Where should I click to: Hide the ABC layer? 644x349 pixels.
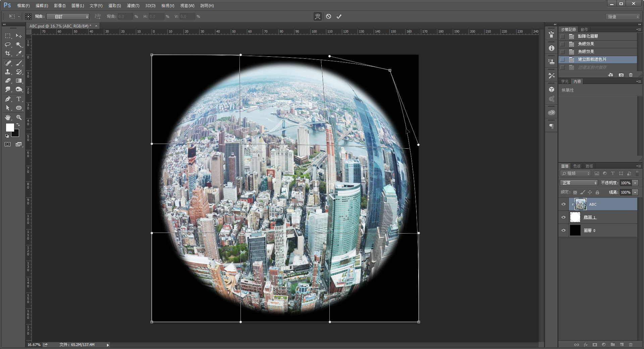[563, 204]
